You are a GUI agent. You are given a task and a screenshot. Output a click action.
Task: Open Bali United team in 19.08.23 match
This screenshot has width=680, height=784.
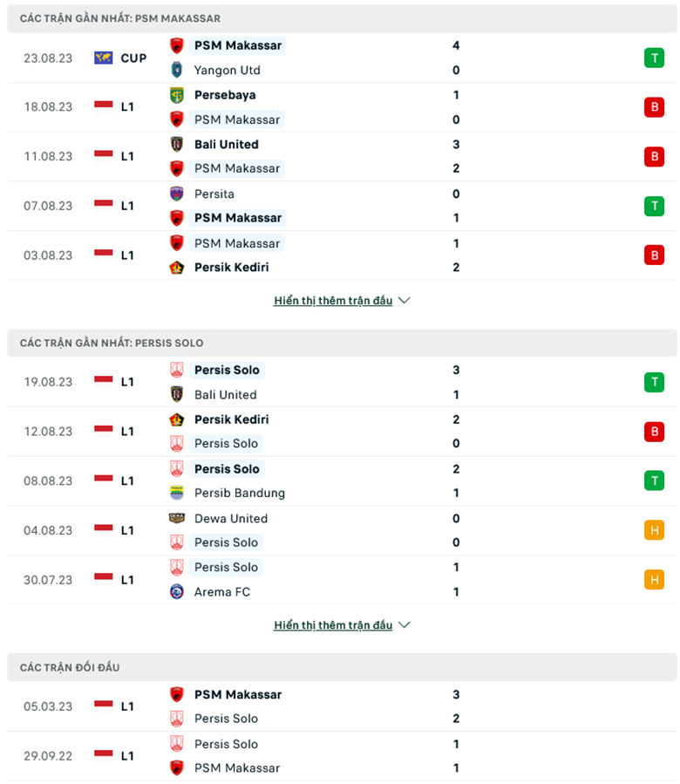click(225, 394)
